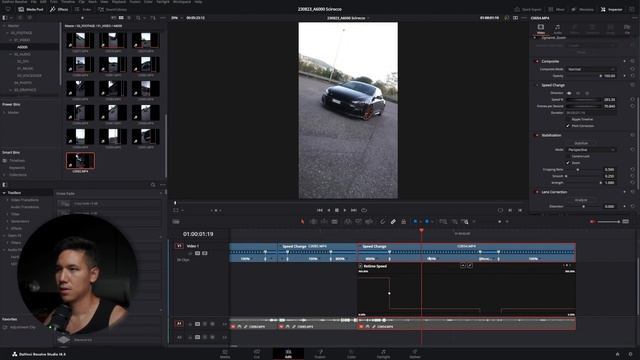Image resolution: width=640 pixels, height=360 pixels.
Task: Toggle the Inspector panel
Action: [611, 9]
